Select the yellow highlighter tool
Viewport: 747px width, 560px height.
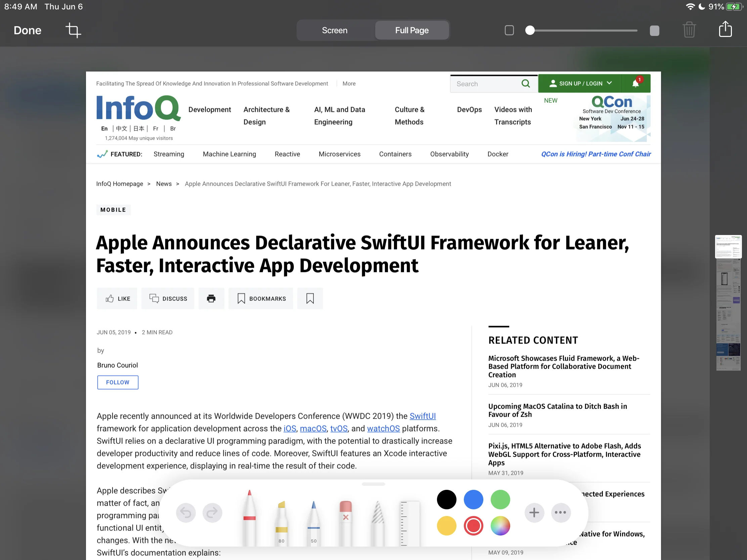point(281,523)
